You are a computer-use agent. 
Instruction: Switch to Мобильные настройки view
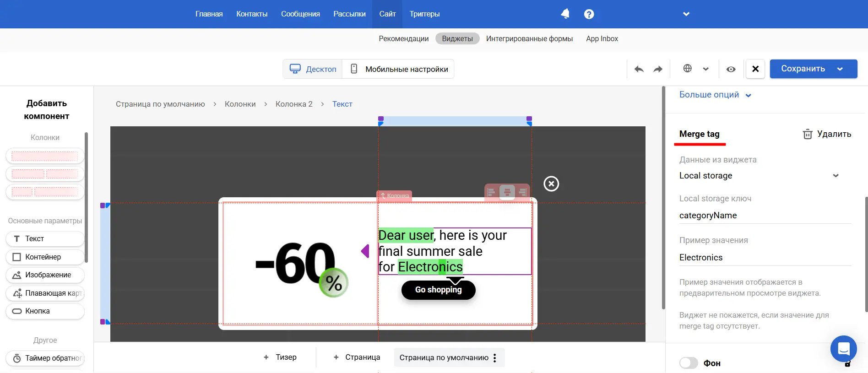coord(398,69)
